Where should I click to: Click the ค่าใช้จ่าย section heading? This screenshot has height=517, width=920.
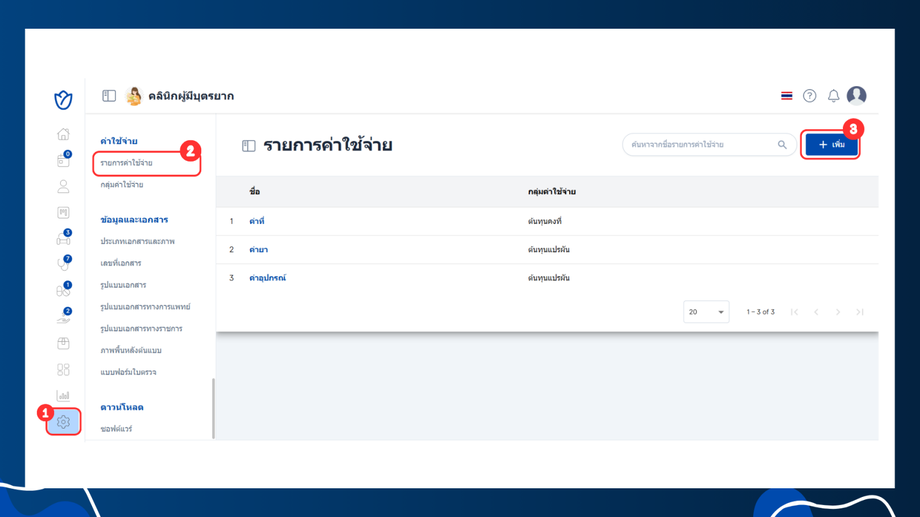point(119,141)
